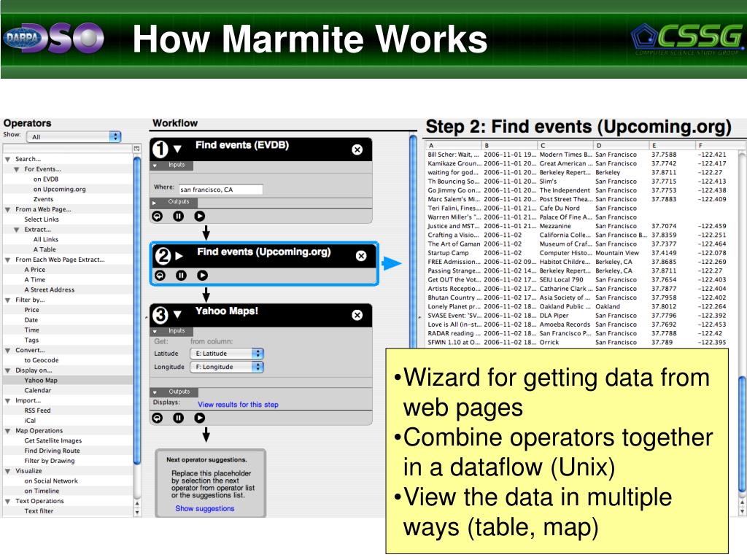Open Latitude column dropdown
Screen dimensions: 747x560
[x=227, y=354]
